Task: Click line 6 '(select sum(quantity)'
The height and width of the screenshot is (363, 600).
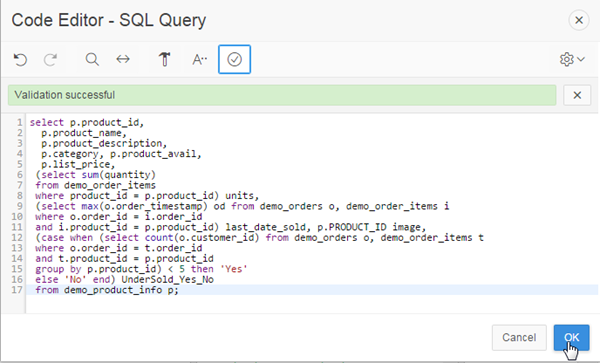Action: (96, 174)
